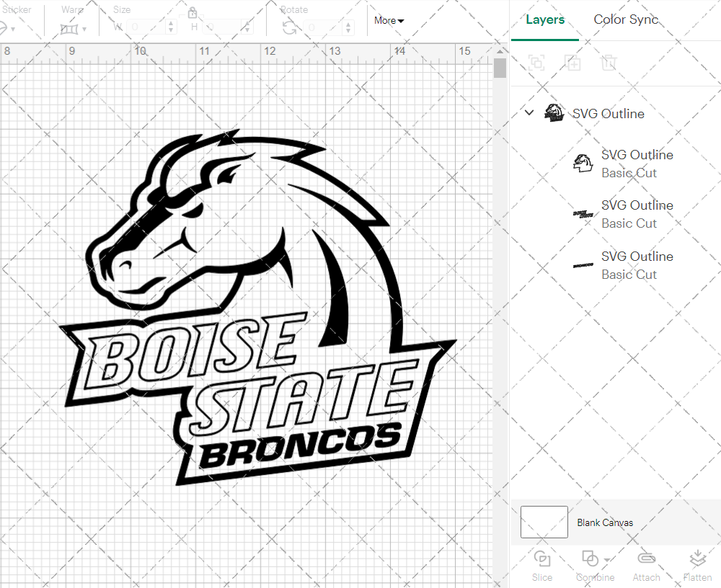Image resolution: width=721 pixels, height=588 pixels.
Task: Select the Warp tool icon
Action: 69,27
